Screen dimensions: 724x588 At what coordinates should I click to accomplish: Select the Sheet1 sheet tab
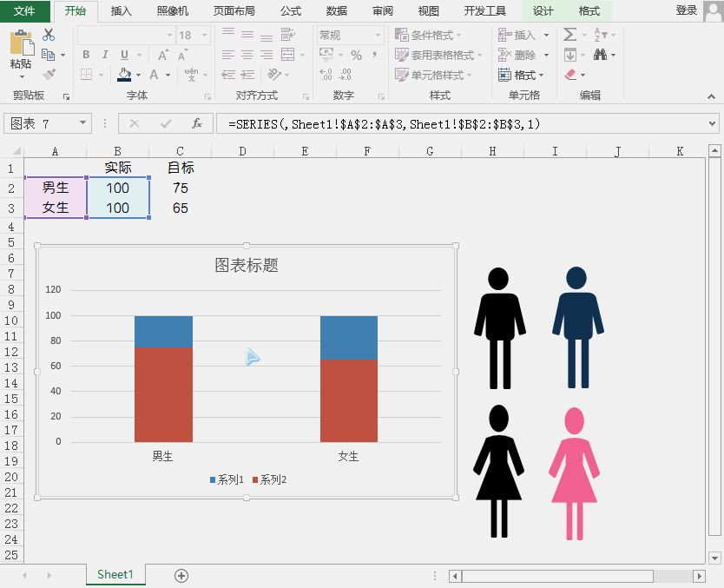click(115, 575)
